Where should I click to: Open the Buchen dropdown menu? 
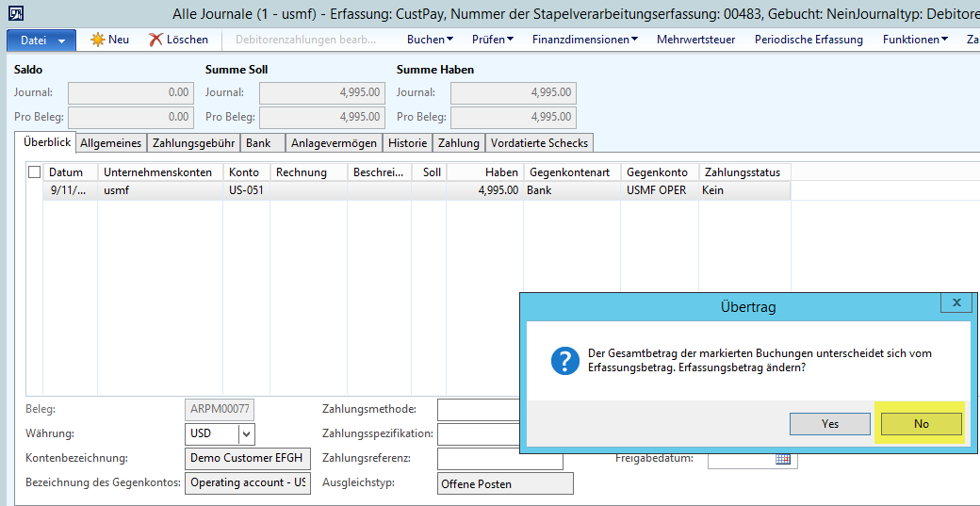point(430,40)
